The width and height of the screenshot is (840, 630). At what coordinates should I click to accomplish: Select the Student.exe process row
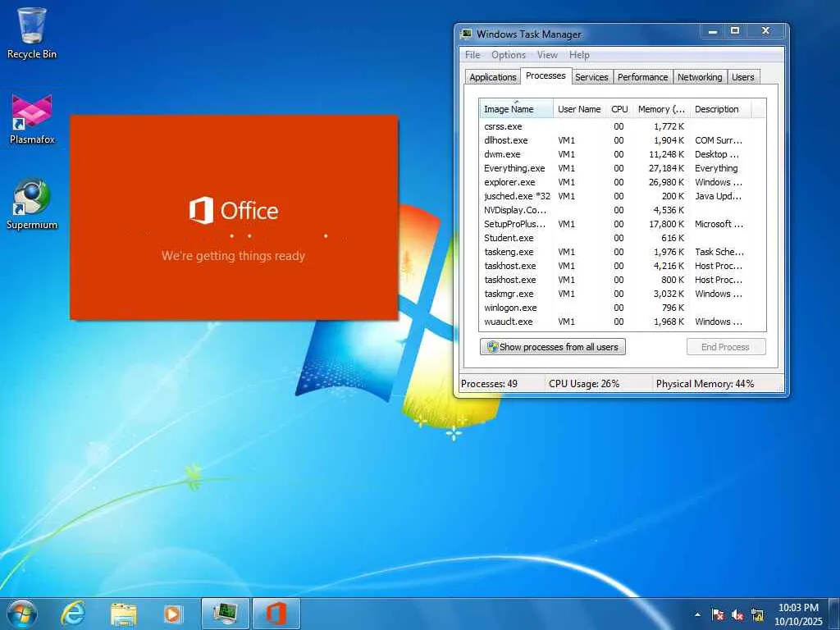pos(623,238)
